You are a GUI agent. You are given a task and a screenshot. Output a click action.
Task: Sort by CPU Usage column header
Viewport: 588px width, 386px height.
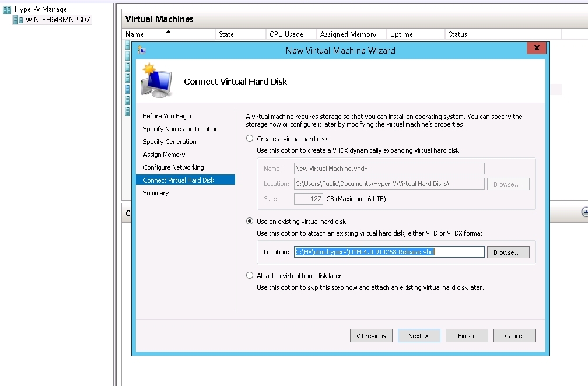tap(291, 34)
